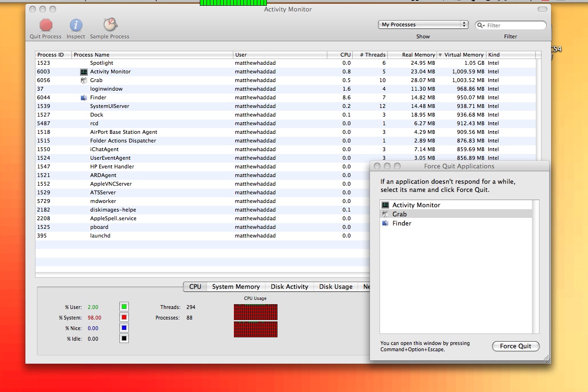Switch to the Disk Activity tab
The height and width of the screenshot is (392, 588).
coord(289,286)
